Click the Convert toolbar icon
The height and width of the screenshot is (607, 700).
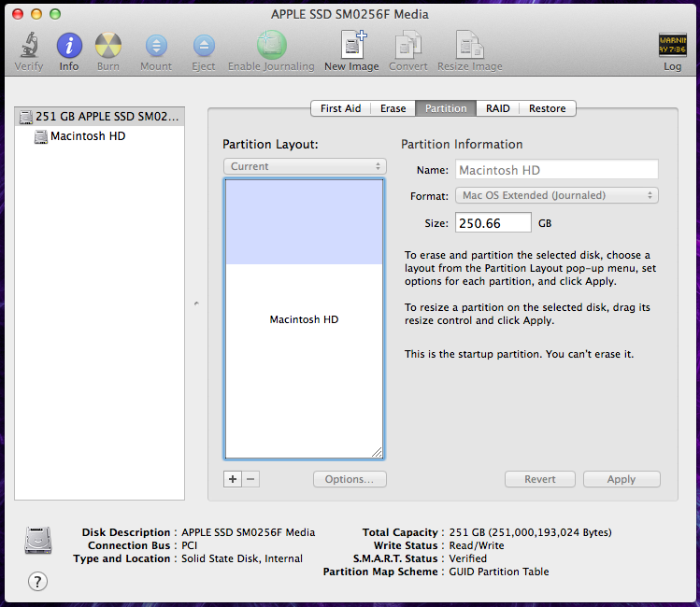(408, 46)
